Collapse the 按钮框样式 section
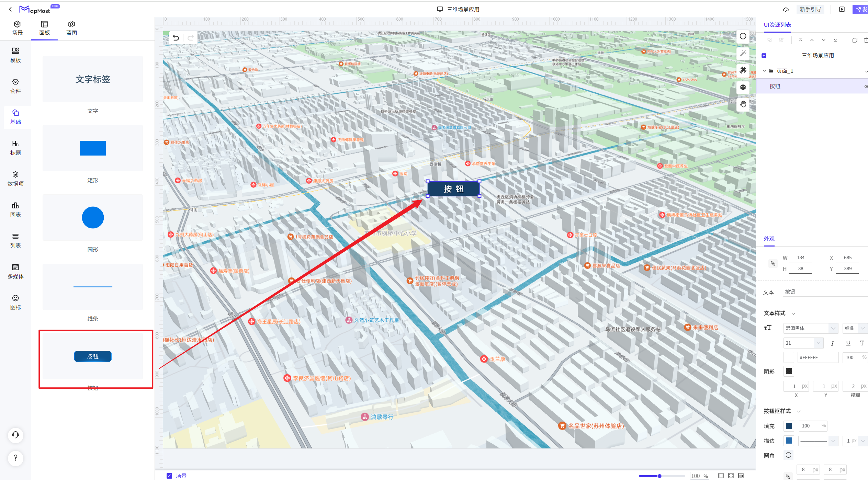This screenshot has width=868, height=480. [799, 411]
